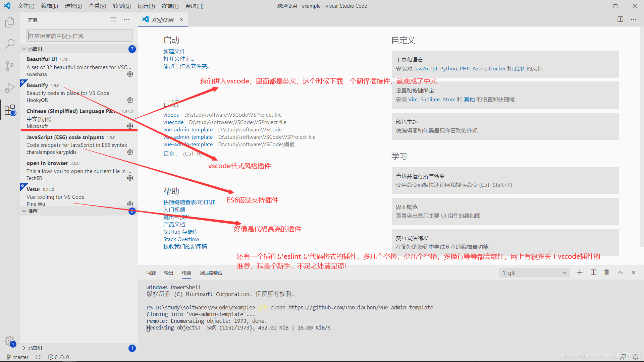Open recent project 'vuecode'
Viewport: 644px width, 362px height.
pos(173,122)
